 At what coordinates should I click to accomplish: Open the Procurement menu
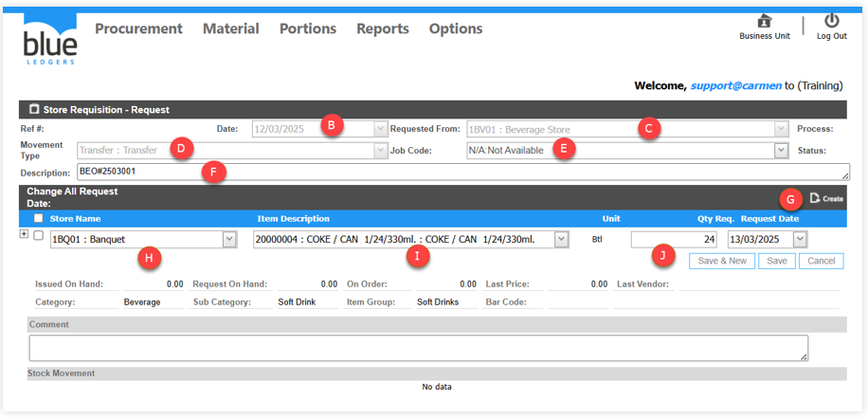(x=138, y=28)
